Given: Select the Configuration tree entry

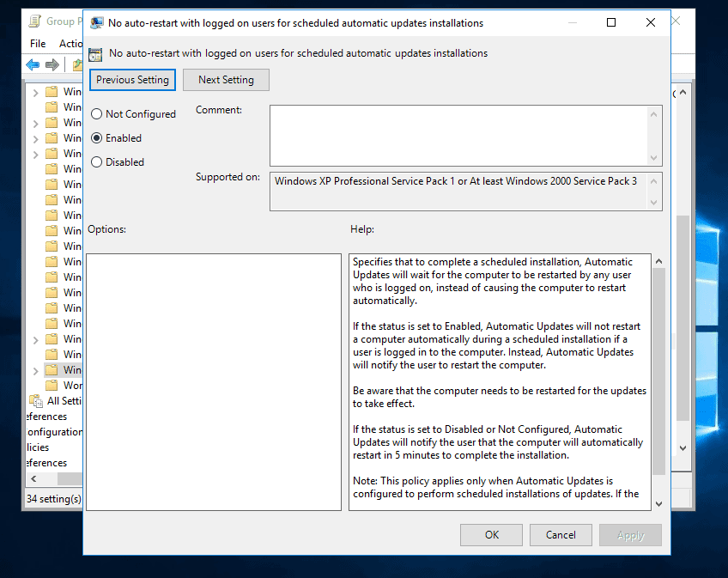Looking at the screenshot, I should (x=54, y=432).
